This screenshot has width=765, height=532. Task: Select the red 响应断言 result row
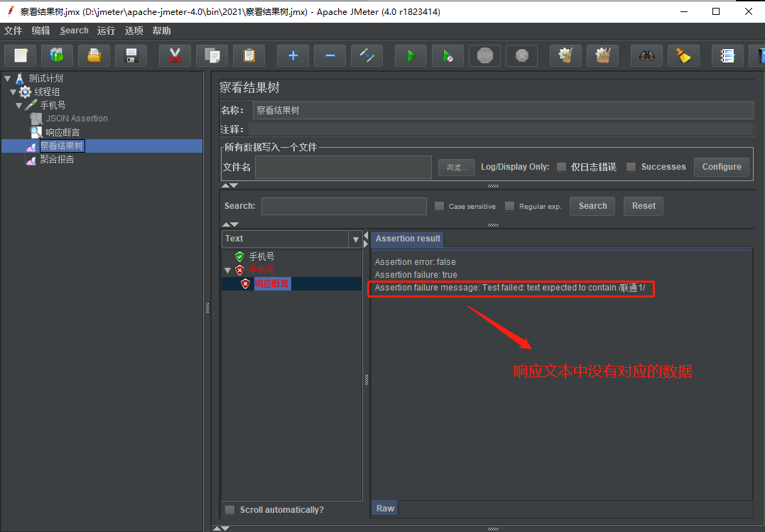[272, 283]
